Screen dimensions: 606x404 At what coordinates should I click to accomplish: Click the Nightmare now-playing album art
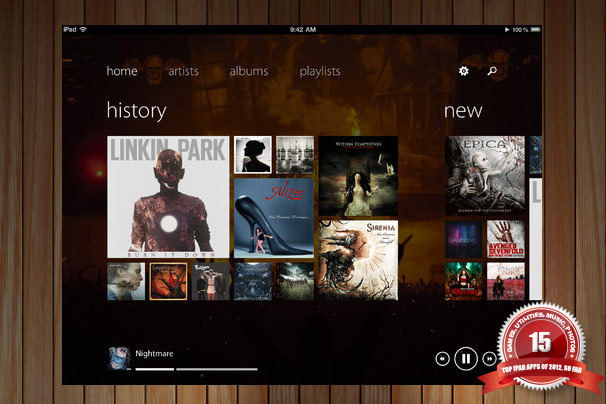click(119, 359)
